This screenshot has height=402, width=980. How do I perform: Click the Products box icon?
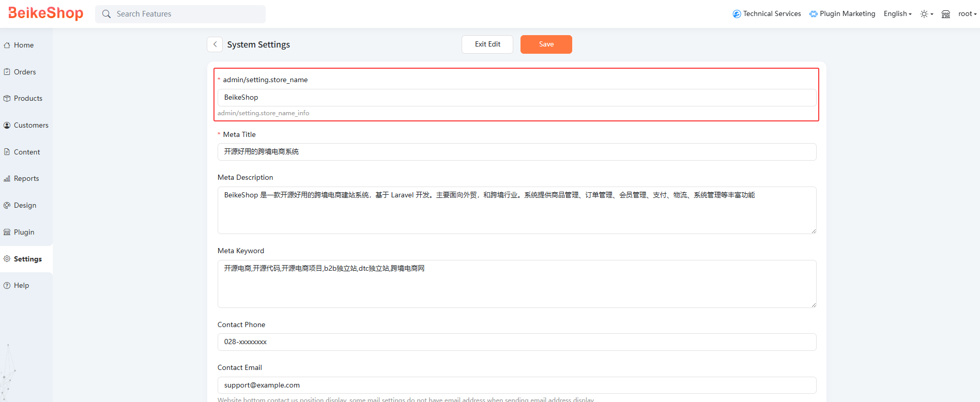coord(7,98)
